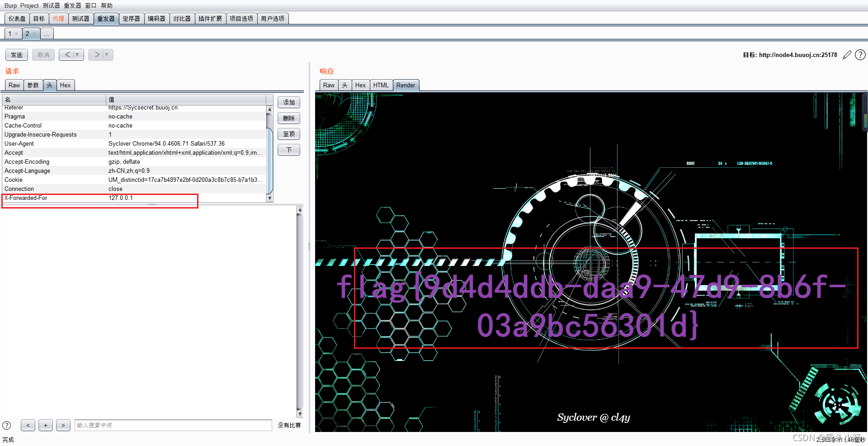Open the Project menu
The width and height of the screenshot is (868, 446).
tap(29, 5)
